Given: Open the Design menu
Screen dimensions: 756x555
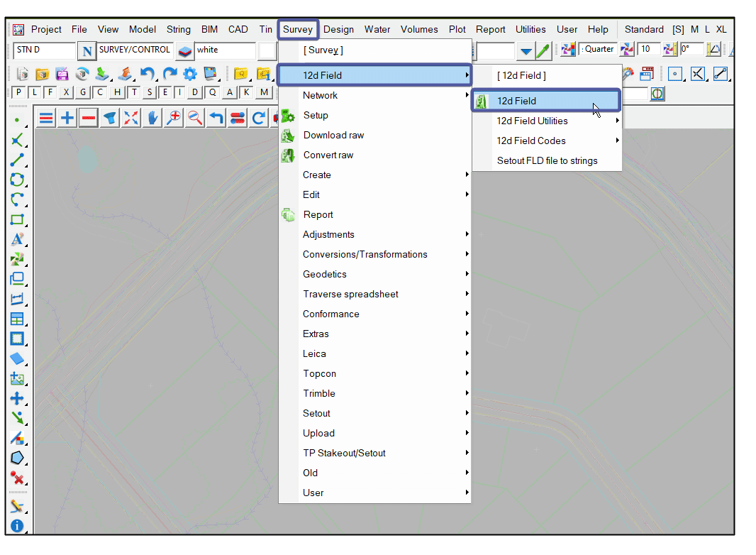Looking at the screenshot, I should point(338,29).
